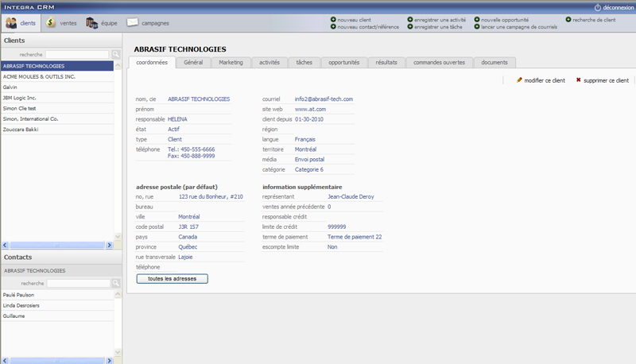Select ACME MOULES & OUTILS INC. client
The width and height of the screenshot is (636, 364).
pyautogui.click(x=39, y=76)
